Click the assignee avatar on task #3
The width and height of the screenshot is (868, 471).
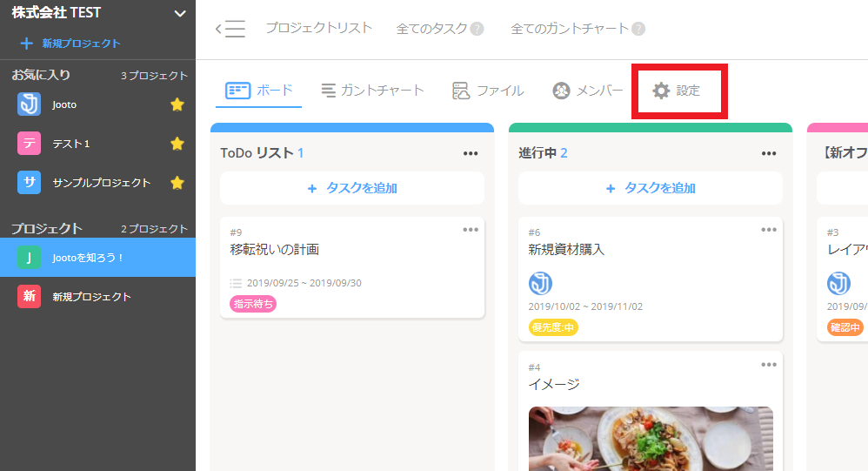[x=838, y=283]
